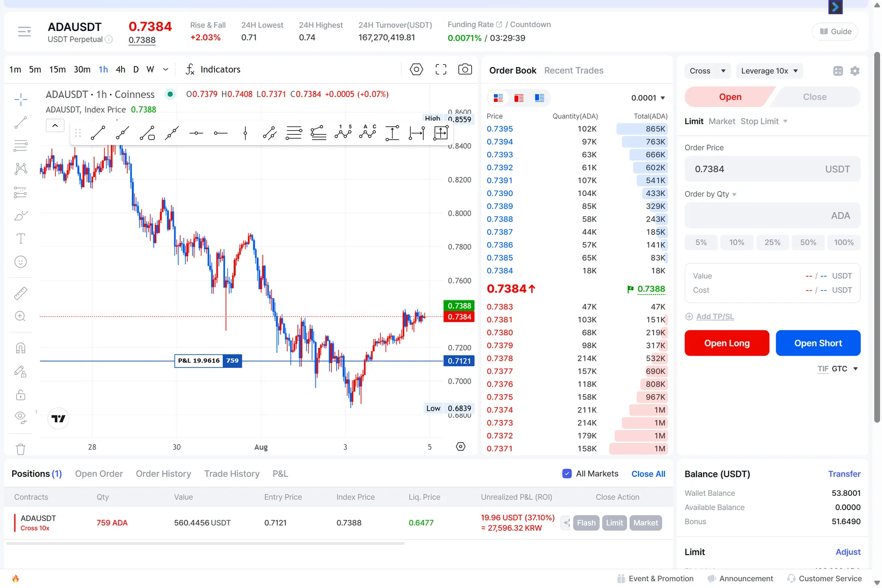
Task: Toggle the magnet snap mode
Action: coord(21,348)
